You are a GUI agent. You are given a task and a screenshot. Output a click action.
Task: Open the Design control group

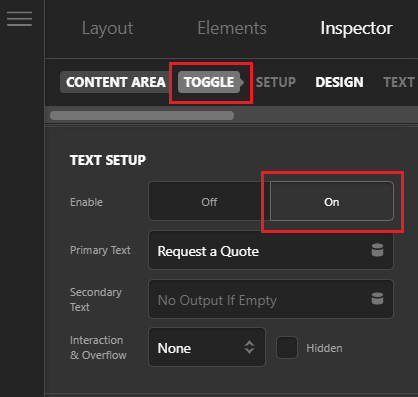tap(339, 82)
